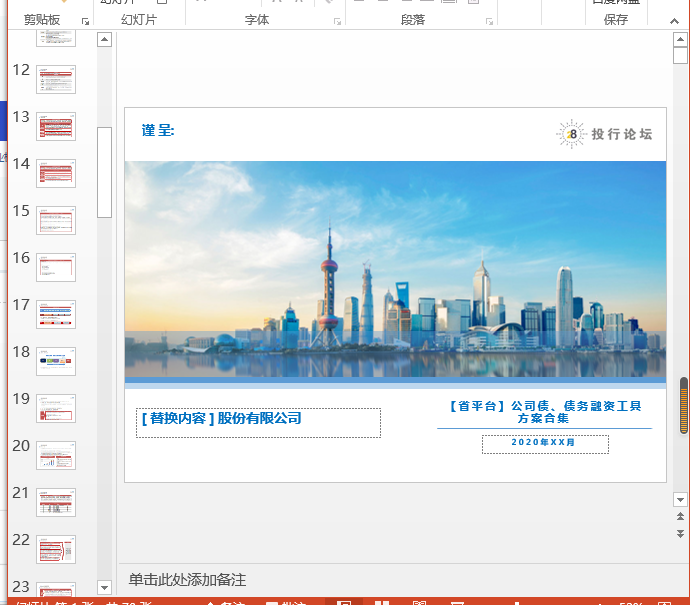The width and height of the screenshot is (690, 605).
Task: Open the 段落 paragraph dialog launcher
Action: coord(489,21)
